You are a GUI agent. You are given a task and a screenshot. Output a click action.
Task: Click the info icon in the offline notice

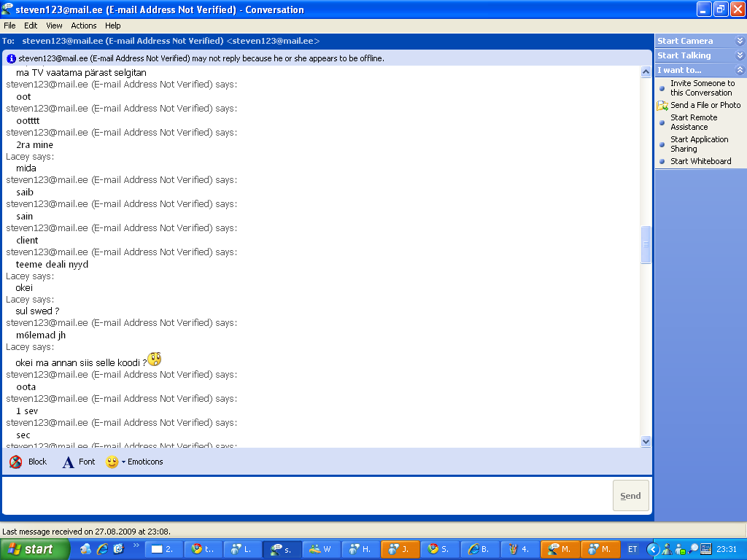pyautogui.click(x=11, y=58)
